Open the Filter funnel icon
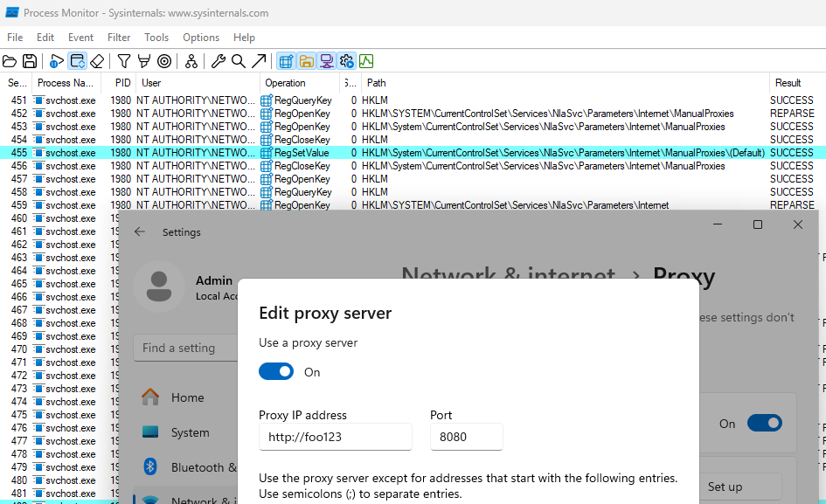 tap(124, 61)
